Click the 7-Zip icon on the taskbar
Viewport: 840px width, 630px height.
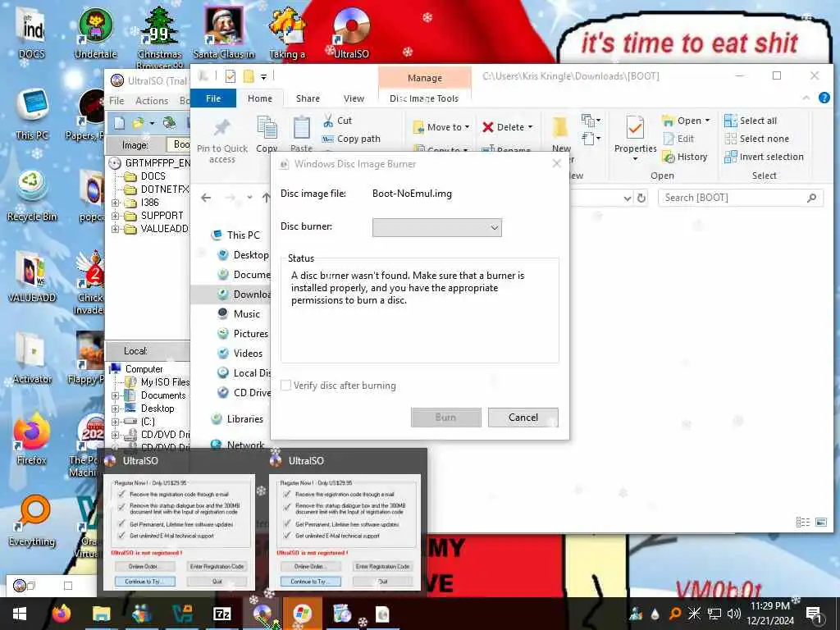[x=221, y=614]
